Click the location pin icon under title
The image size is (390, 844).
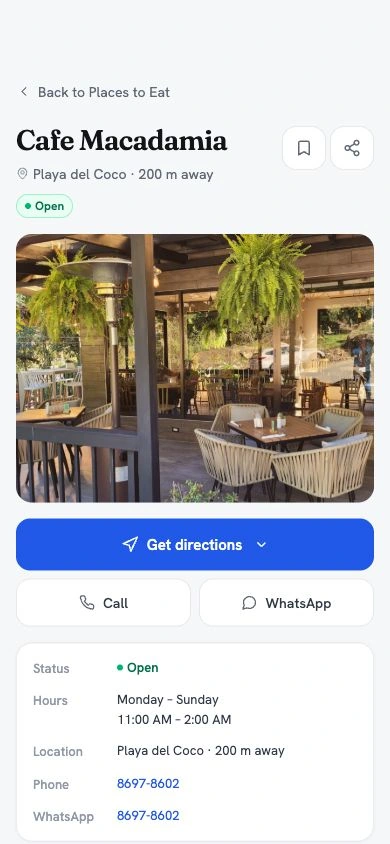(x=22, y=174)
